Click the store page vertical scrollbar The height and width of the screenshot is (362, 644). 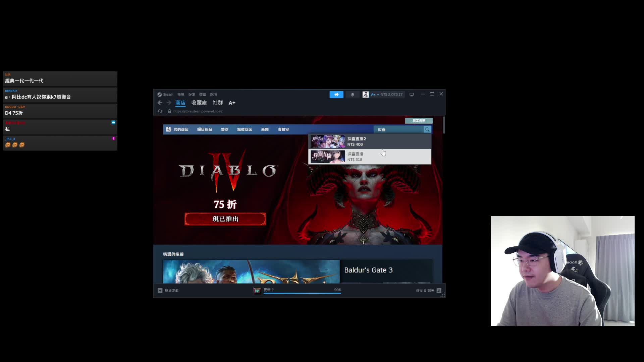pyautogui.click(x=444, y=125)
